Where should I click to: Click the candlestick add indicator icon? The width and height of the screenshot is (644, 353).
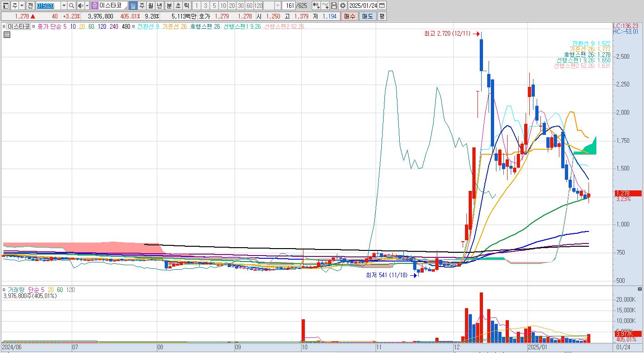[316, 6]
